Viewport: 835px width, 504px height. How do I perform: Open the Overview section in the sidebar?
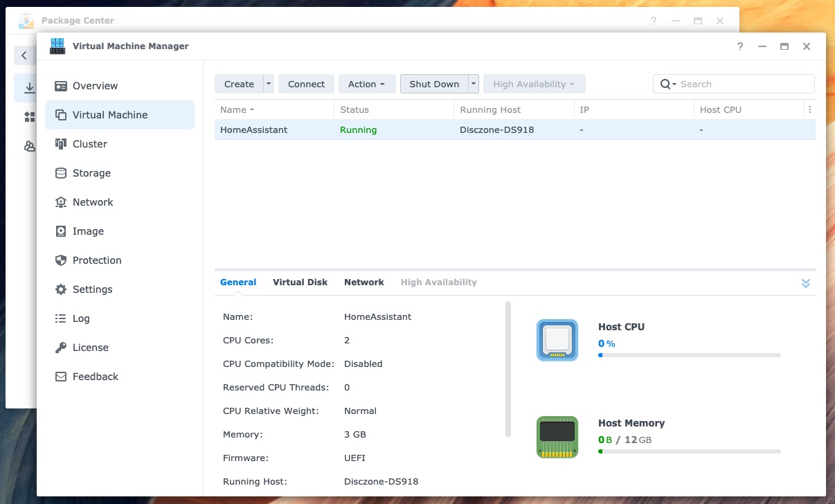click(x=120, y=86)
